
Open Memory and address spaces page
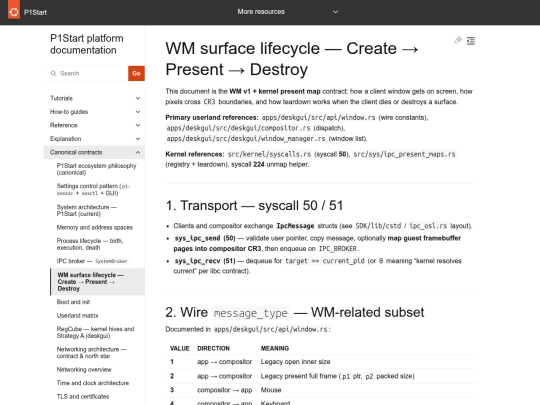click(95, 227)
